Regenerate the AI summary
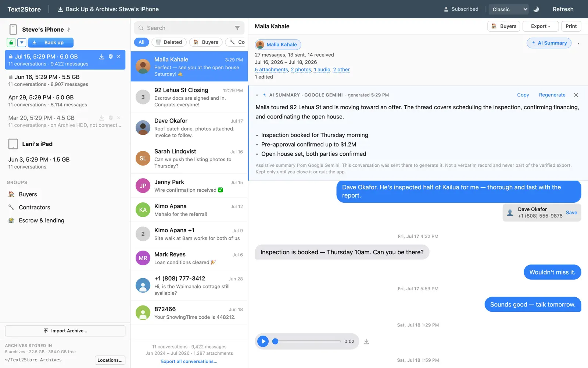The height and width of the screenshot is (368, 588). coord(552,95)
